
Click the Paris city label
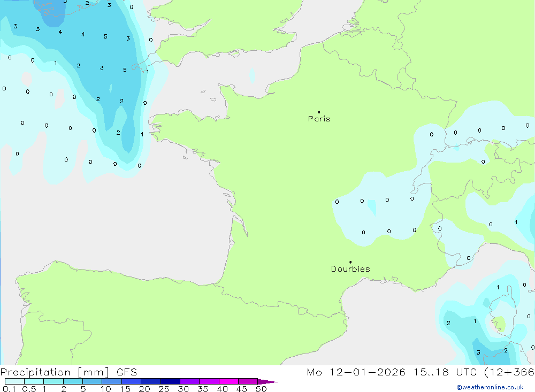pos(319,119)
